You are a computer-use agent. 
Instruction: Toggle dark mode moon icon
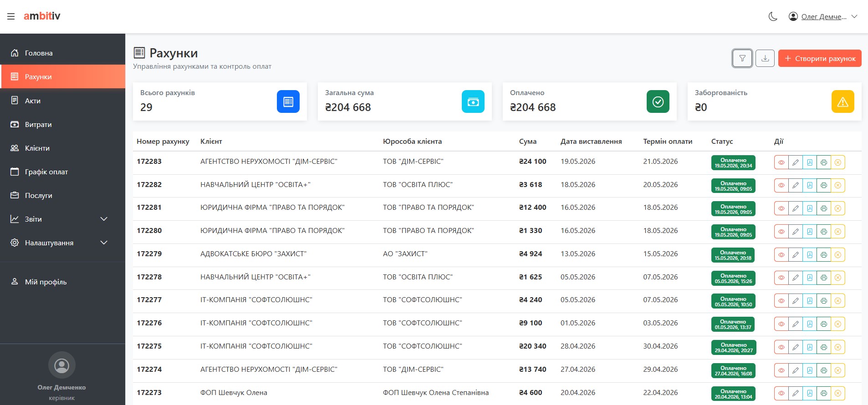(x=773, y=16)
